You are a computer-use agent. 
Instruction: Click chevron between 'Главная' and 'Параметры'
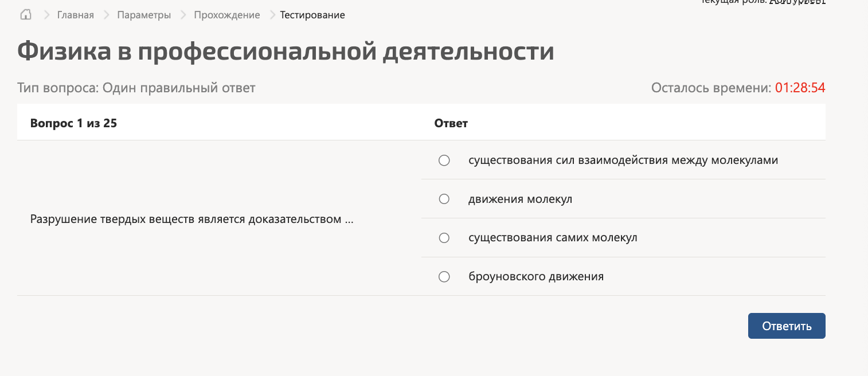[x=106, y=15]
